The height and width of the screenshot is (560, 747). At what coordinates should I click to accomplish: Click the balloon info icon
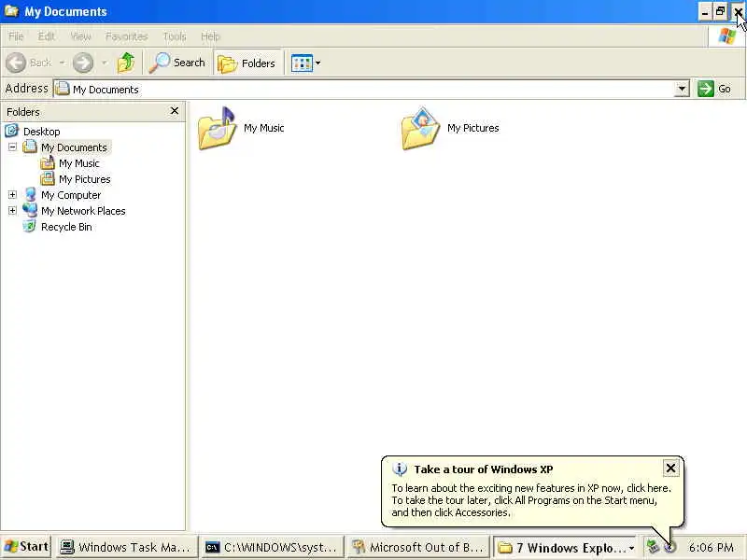(x=400, y=469)
